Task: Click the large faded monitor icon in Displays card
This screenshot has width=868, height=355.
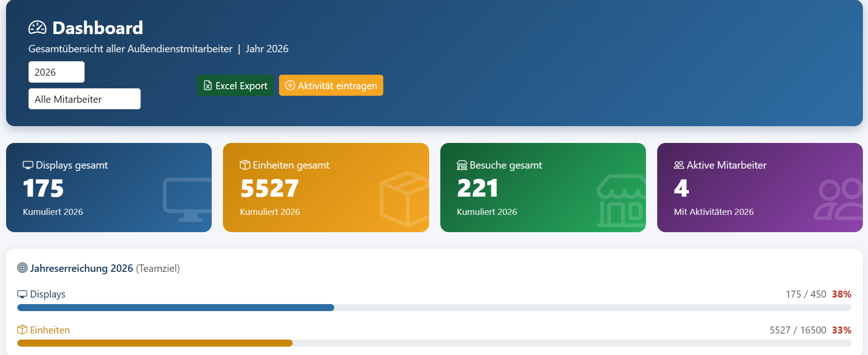Action: click(187, 199)
